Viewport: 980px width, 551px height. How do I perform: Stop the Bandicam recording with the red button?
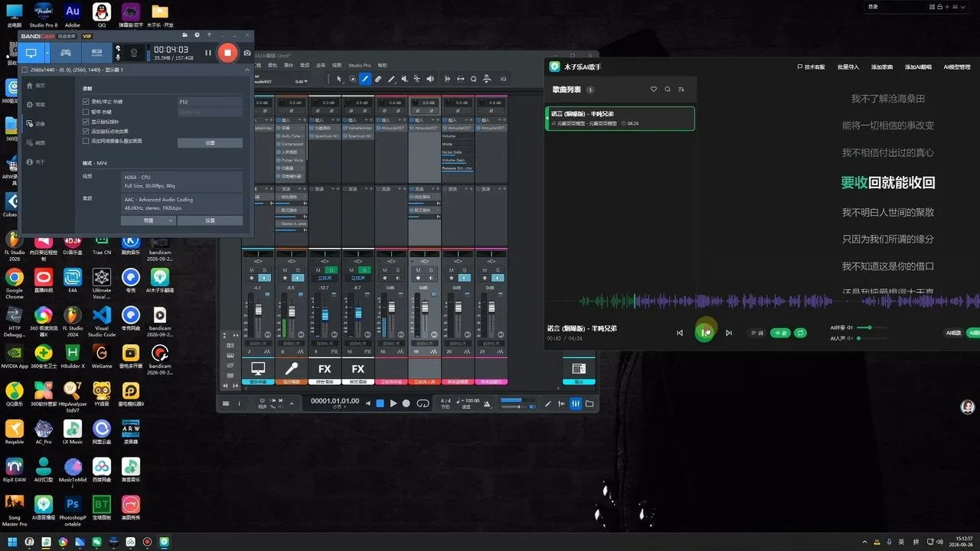[227, 53]
